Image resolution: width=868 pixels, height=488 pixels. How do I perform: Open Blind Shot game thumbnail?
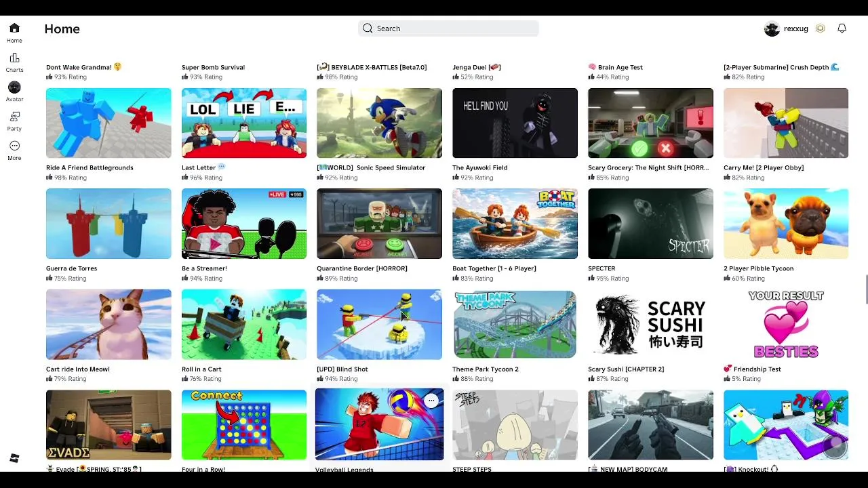click(379, 324)
